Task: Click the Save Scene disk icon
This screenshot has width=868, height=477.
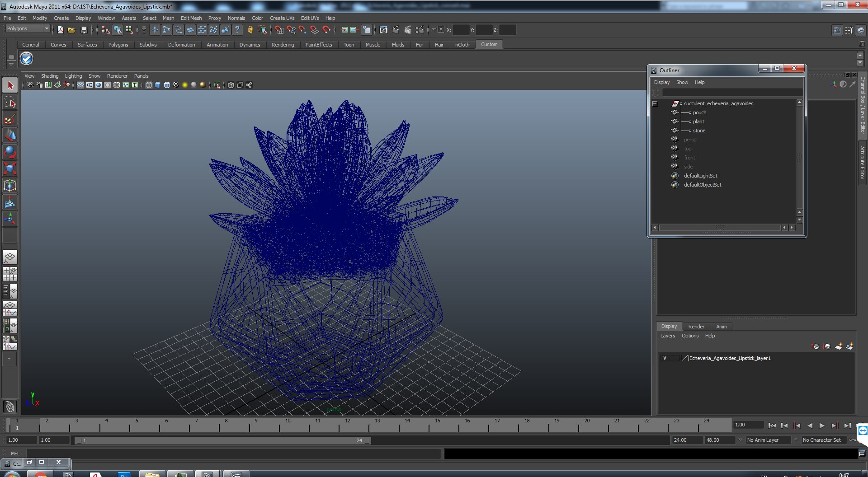Action: (x=84, y=30)
